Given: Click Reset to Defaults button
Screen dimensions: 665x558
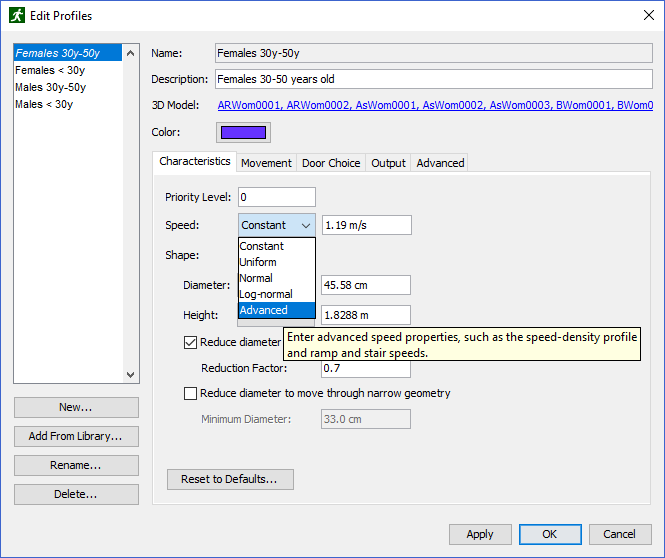Looking at the screenshot, I should (230, 479).
